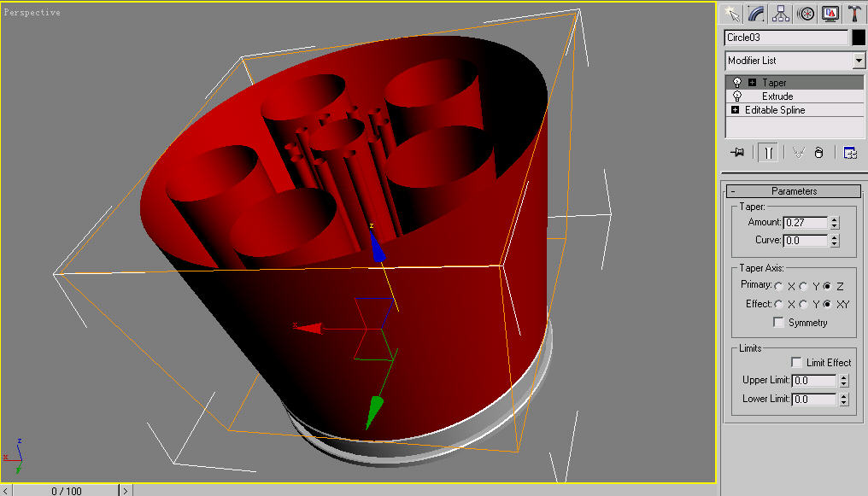This screenshot has width=868, height=496.
Task: Click Remove Modifier trash icon
Action: coord(818,152)
